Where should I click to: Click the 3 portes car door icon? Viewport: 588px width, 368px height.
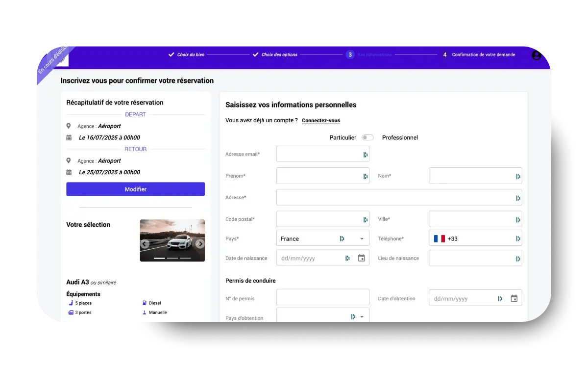[71, 313]
